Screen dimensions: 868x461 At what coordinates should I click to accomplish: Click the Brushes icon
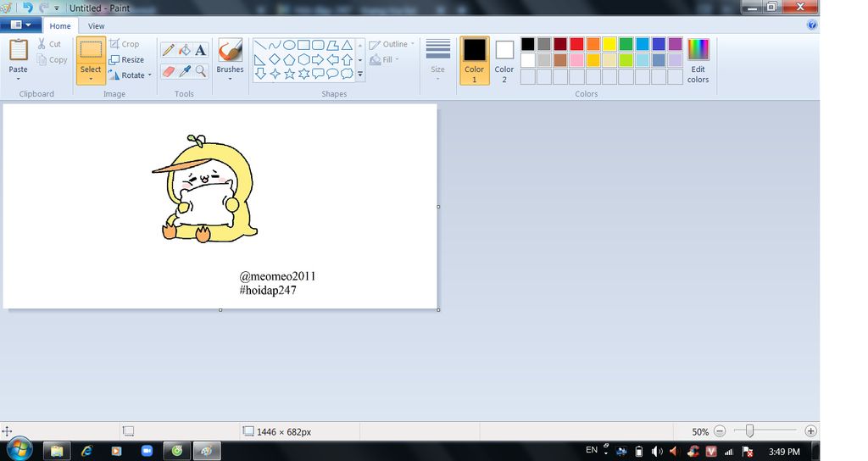[x=230, y=50]
